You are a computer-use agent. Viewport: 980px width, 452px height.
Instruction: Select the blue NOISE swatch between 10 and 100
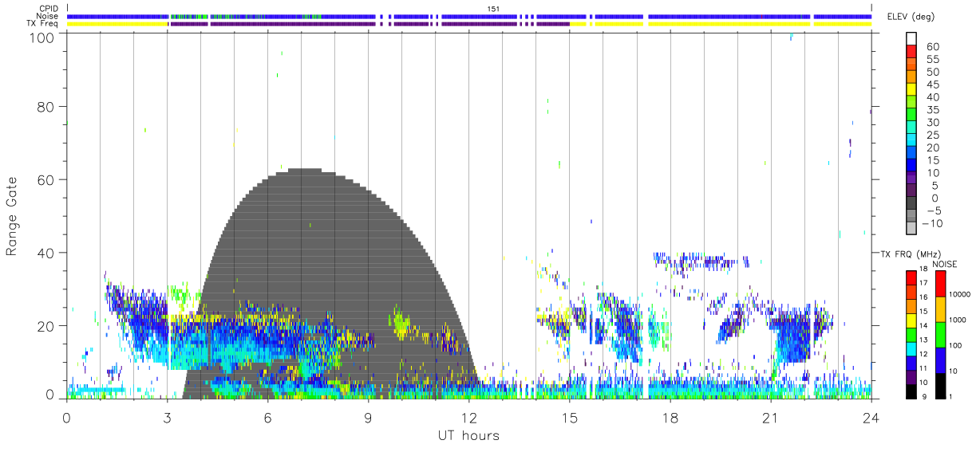click(x=940, y=359)
